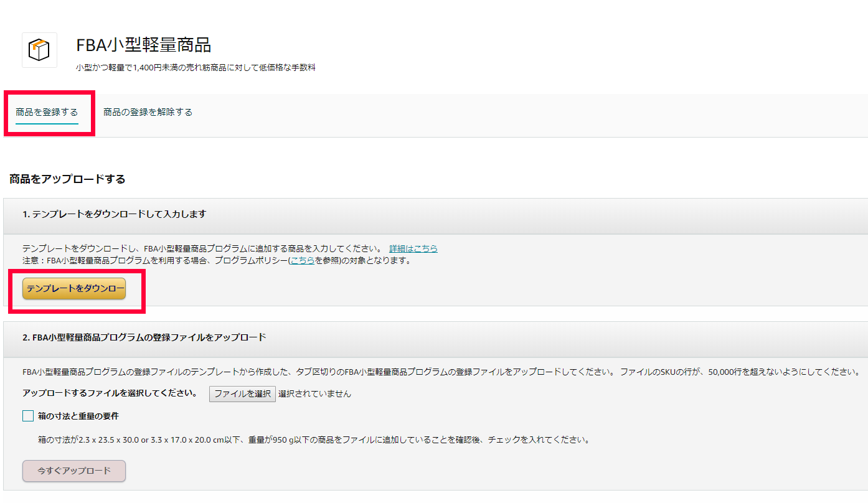Screen dimensions: 868x503
Task: Click the 箱の寸法と重量の要件 label text
Action: pyautogui.click(x=78, y=416)
